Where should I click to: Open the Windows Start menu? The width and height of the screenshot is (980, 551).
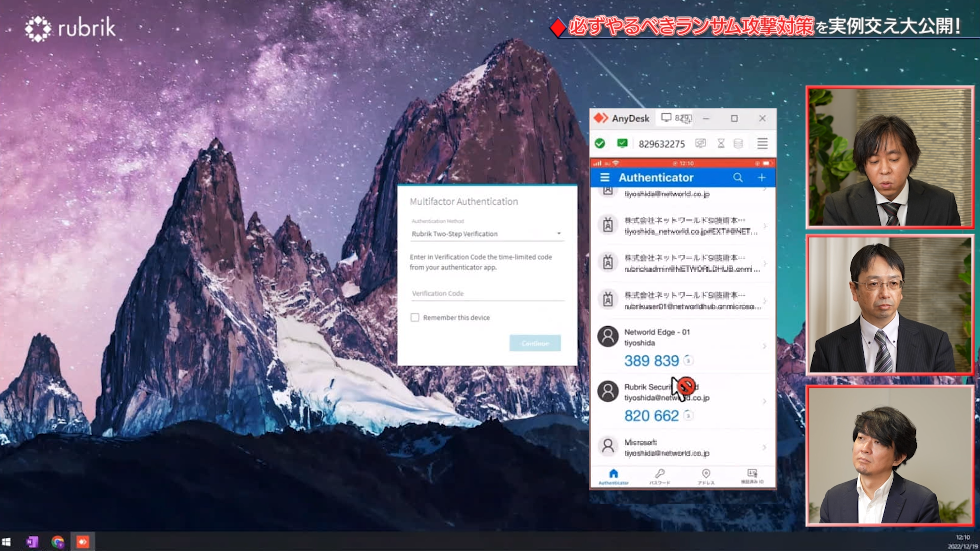click(x=6, y=542)
